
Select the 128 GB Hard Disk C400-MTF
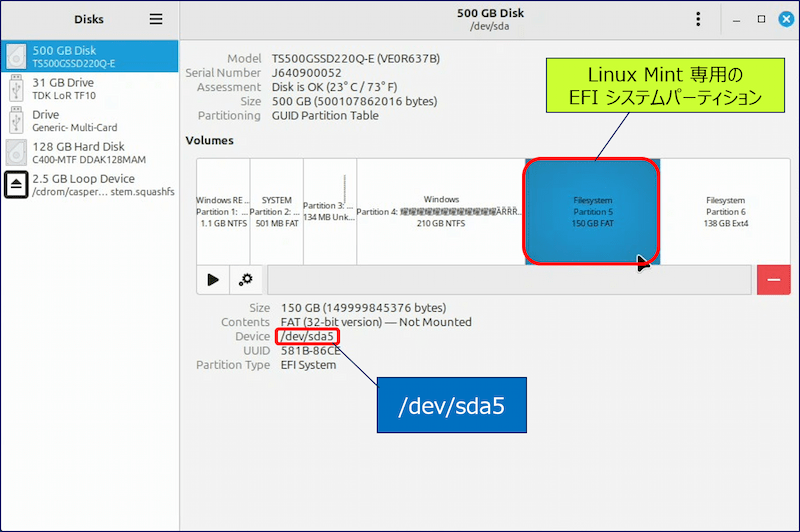point(90,153)
